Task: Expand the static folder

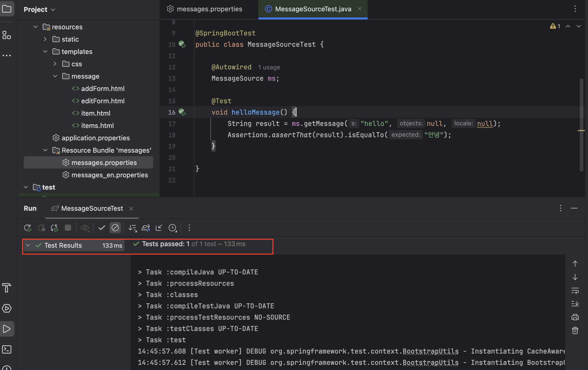Action: 45,39
